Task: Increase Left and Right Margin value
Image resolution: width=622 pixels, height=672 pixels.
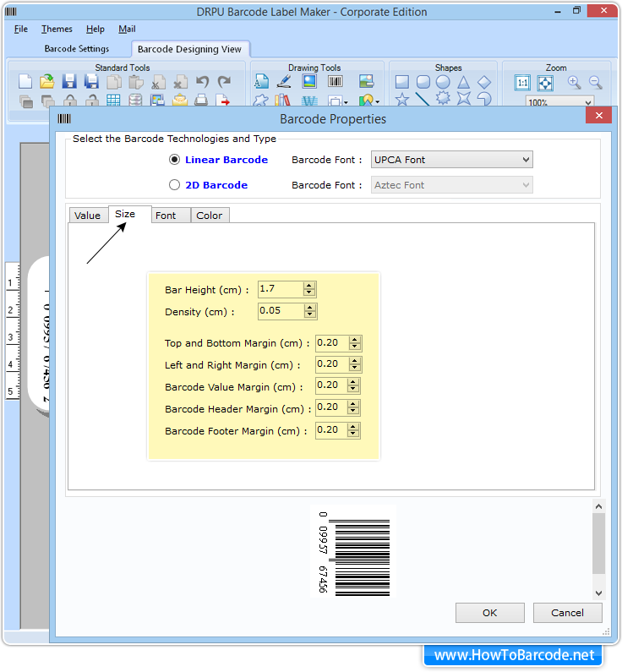Action: [354, 361]
